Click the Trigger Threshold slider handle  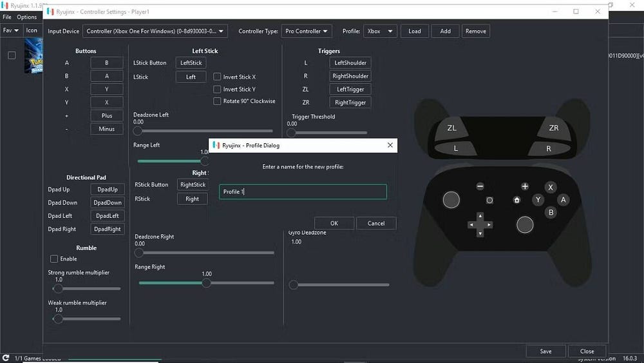pyautogui.click(x=291, y=132)
